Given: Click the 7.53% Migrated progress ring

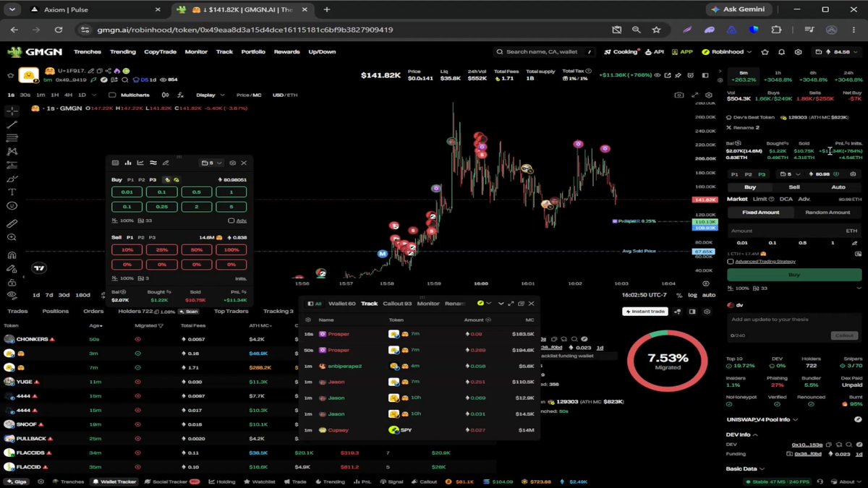Looking at the screenshot, I should (668, 361).
